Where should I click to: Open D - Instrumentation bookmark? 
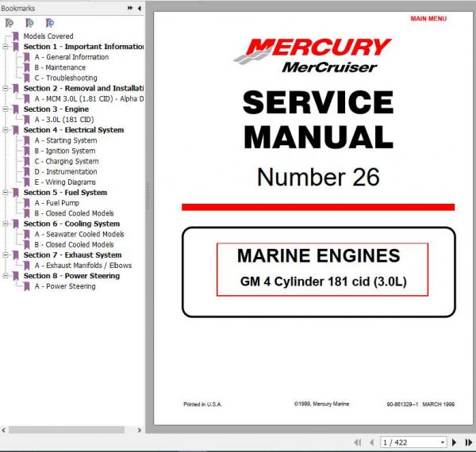pos(66,172)
